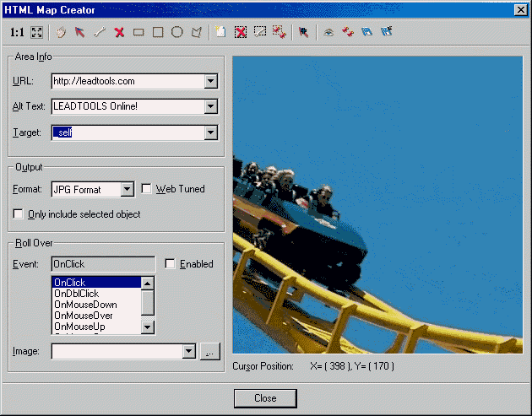This screenshot has width=532, height=416.
Task: Click the new document icon
Action: click(x=220, y=32)
